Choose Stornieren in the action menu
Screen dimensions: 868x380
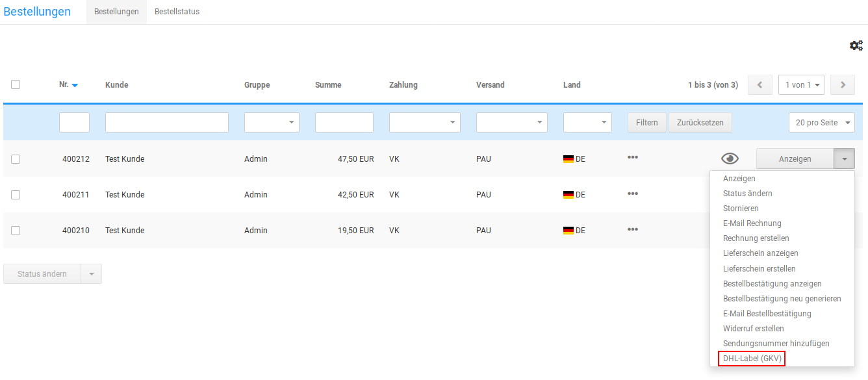741,209
